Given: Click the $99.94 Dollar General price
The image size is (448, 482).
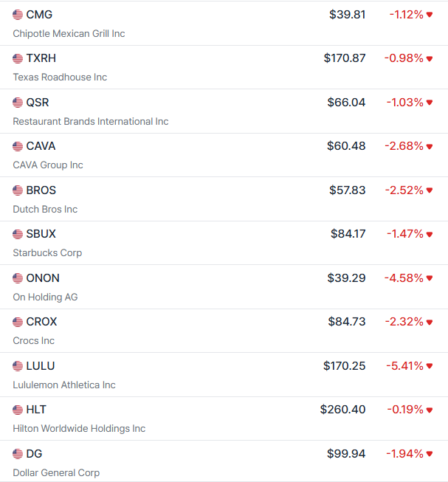Looking at the screenshot, I should coord(346,454).
